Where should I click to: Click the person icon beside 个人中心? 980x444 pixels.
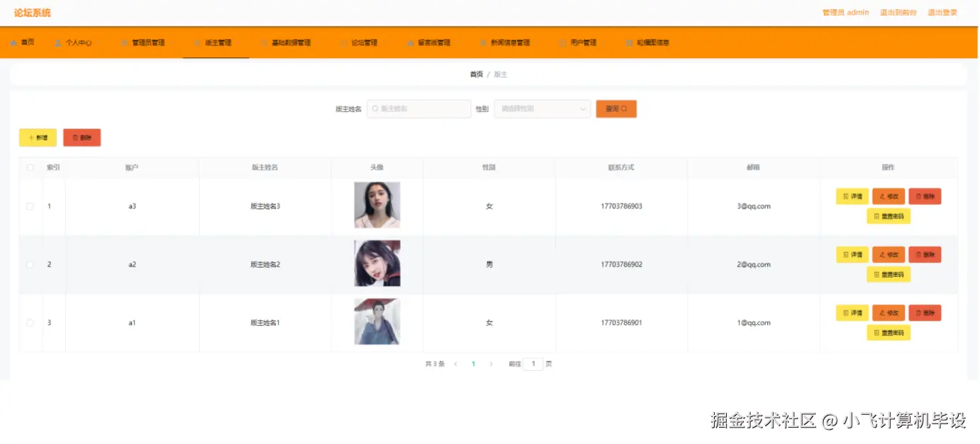[x=58, y=42]
